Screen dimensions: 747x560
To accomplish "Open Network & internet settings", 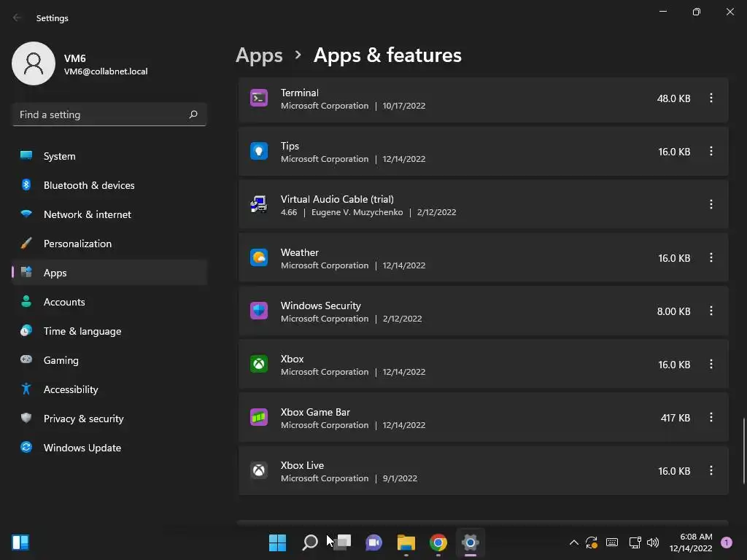I will (x=109, y=214).
